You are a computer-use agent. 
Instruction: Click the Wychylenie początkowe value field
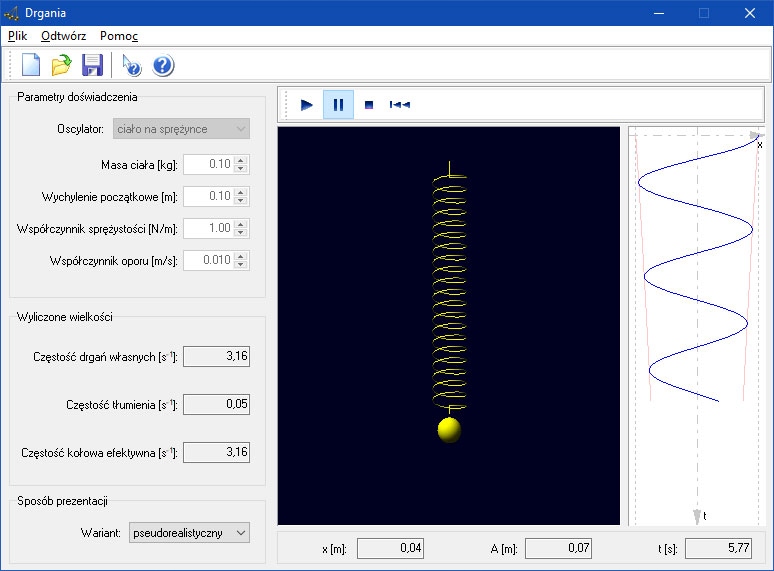tap(208, 196)
